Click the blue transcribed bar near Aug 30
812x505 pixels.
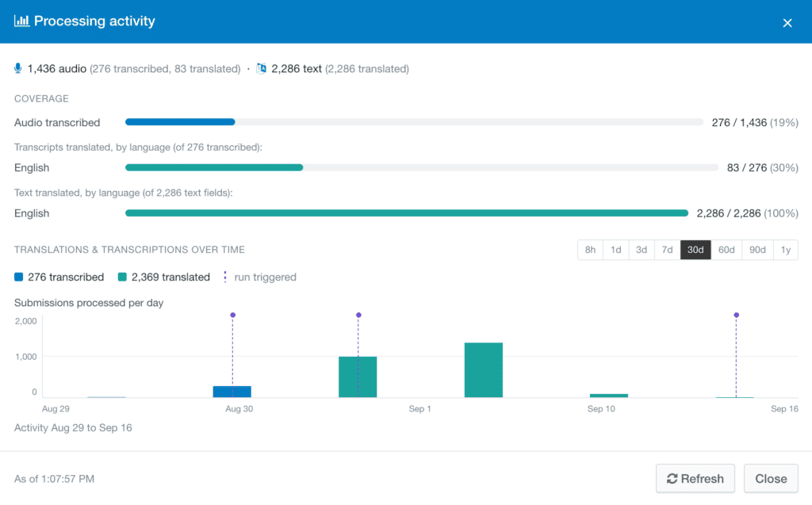point(232,392)
